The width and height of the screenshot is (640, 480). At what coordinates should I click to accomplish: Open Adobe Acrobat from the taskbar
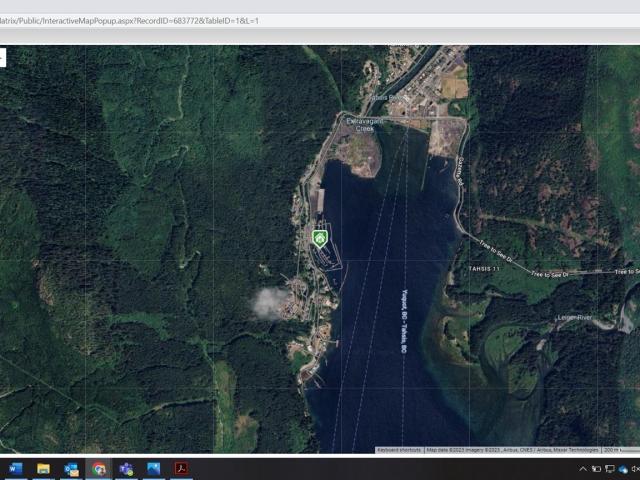182,468
